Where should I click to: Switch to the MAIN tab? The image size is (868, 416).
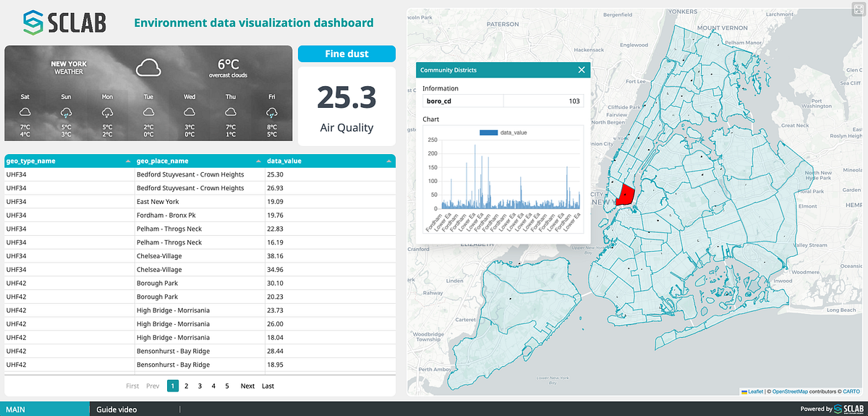tap(45, 409)
